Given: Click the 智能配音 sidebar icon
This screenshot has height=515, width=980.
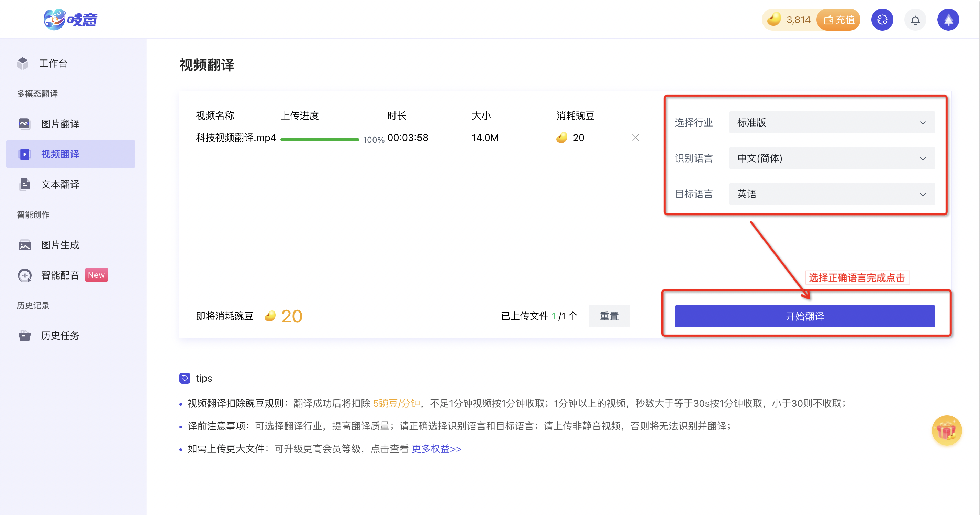Looking at the screenshot, I should (25, 275).
